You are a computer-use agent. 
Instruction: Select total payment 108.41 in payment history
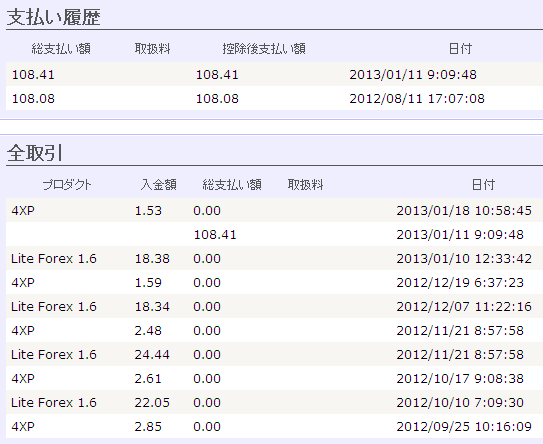point(33,75)
